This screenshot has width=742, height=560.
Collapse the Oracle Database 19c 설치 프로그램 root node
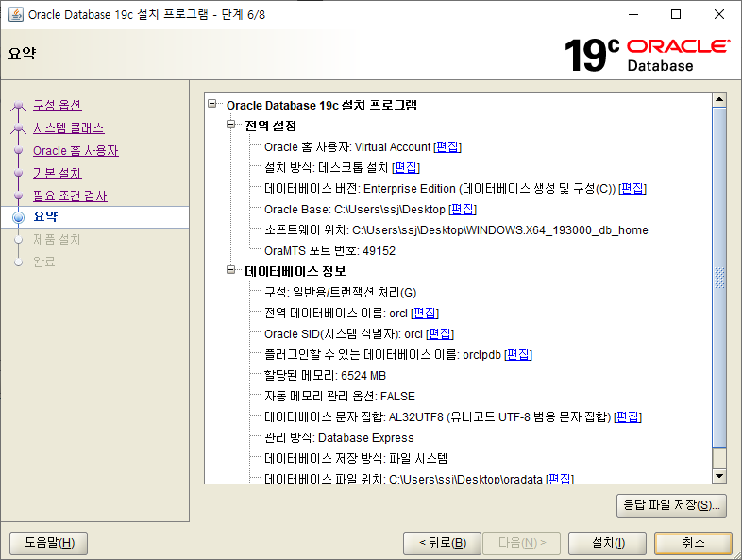coord(212,103)
